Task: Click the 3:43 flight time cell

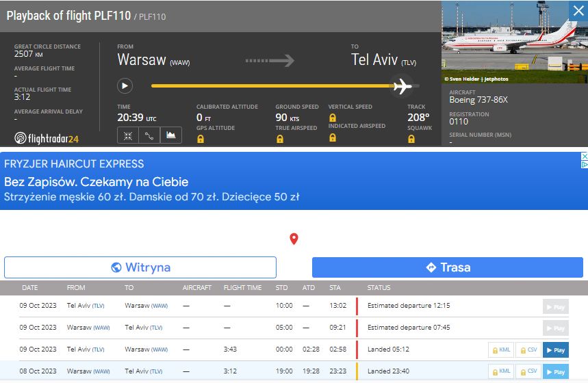Action: (230, 349)
